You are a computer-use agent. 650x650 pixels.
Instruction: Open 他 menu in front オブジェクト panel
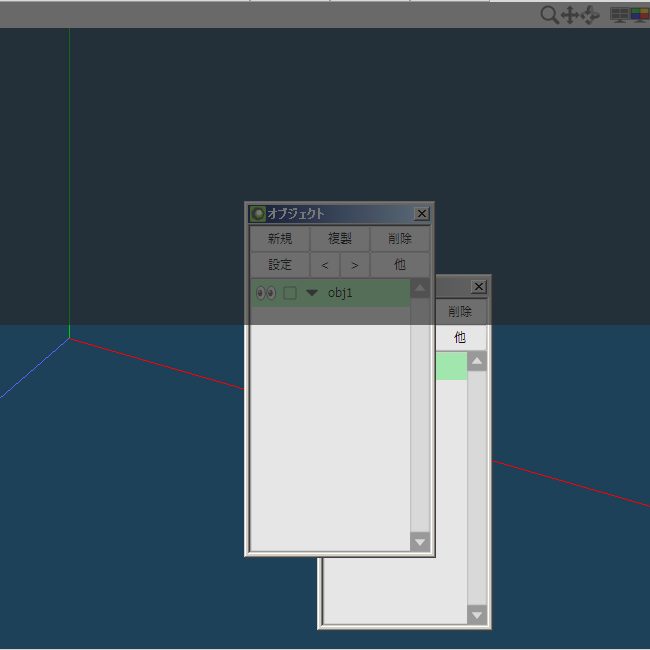tap(400, 264)
